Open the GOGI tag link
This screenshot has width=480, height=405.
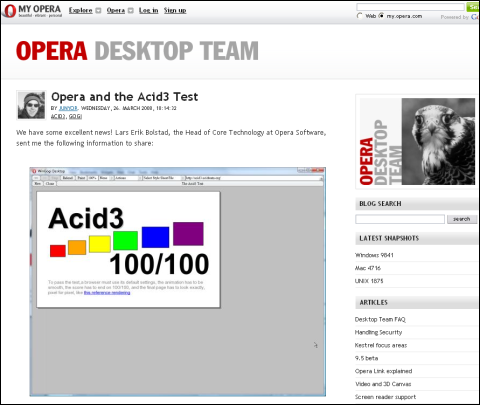pos(75,116)
